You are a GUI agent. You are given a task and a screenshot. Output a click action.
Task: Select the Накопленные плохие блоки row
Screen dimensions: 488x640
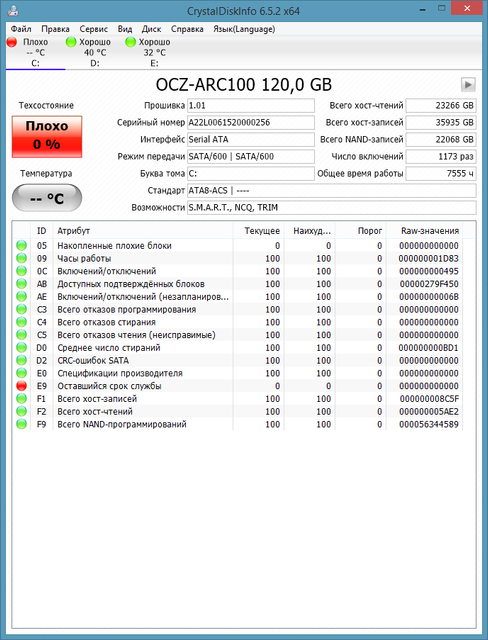click(238, 246)
